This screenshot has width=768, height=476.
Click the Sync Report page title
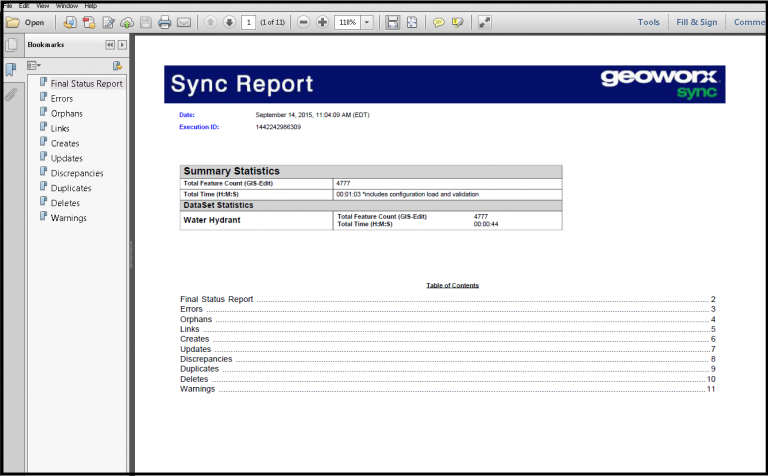(x=241, y=84)
